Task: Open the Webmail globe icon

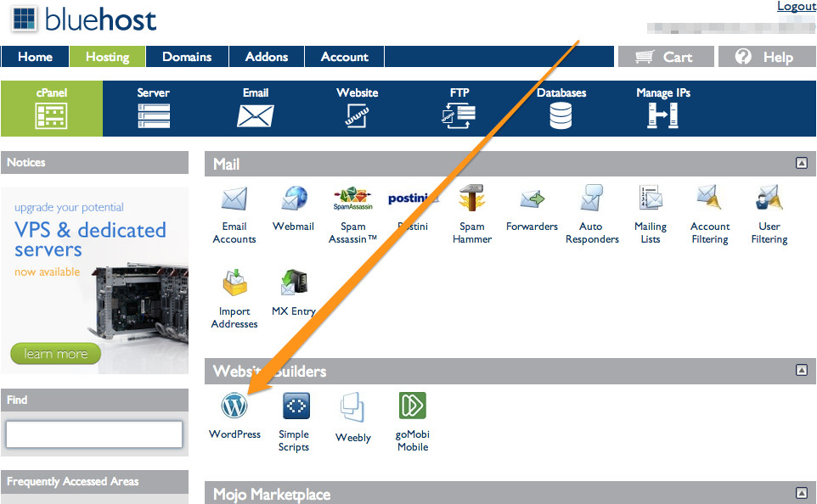Action: coord(294,199)
